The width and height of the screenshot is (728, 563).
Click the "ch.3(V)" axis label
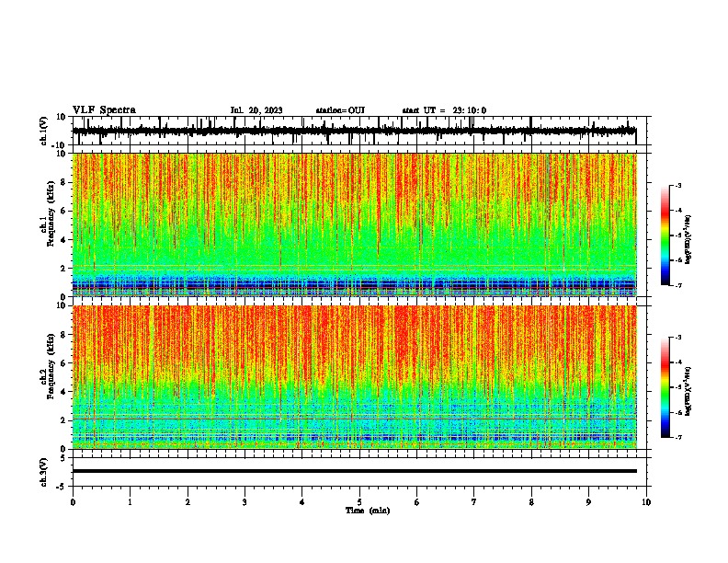[44, 472]
